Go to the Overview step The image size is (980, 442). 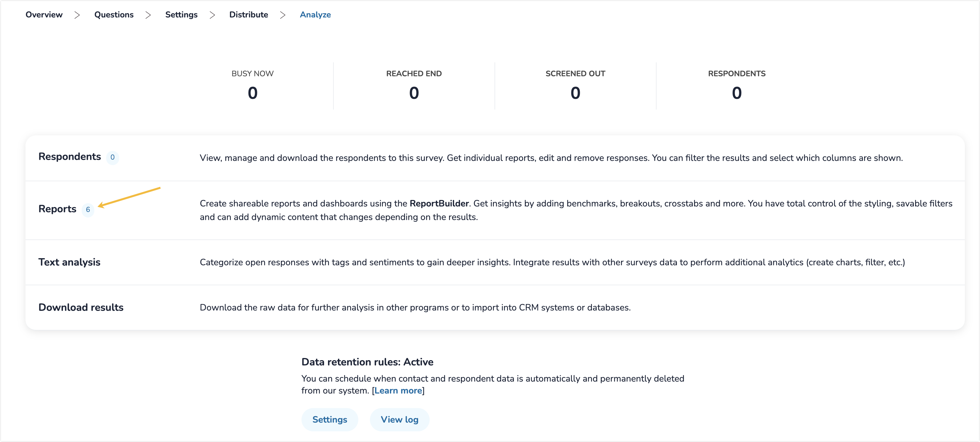click(x=44, y=15)
